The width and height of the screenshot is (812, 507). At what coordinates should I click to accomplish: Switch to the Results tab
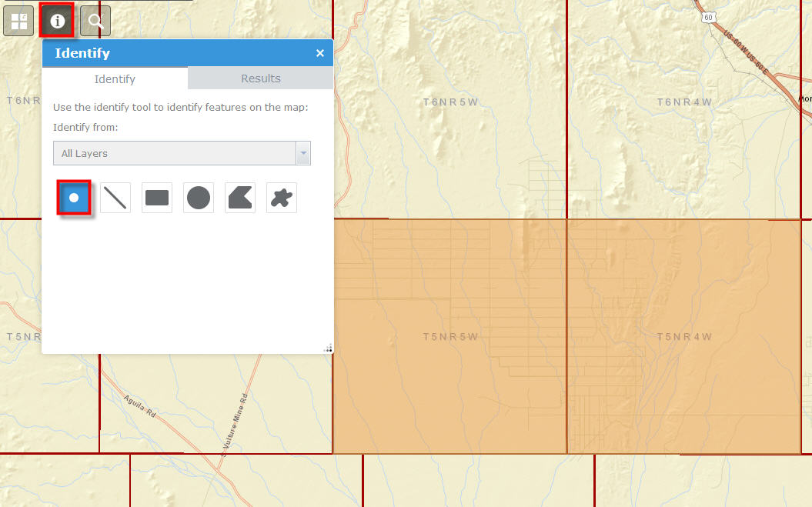[x=260, y=78]
